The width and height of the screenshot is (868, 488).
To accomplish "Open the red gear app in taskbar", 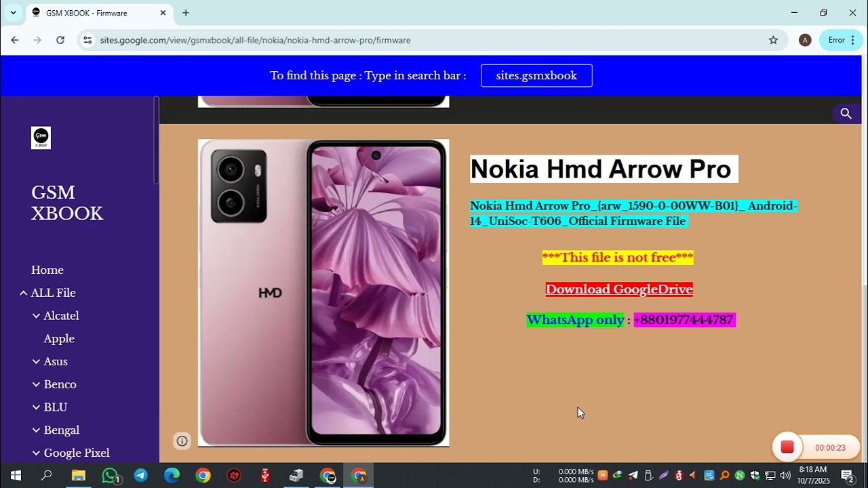I will [x=234, y=476].
